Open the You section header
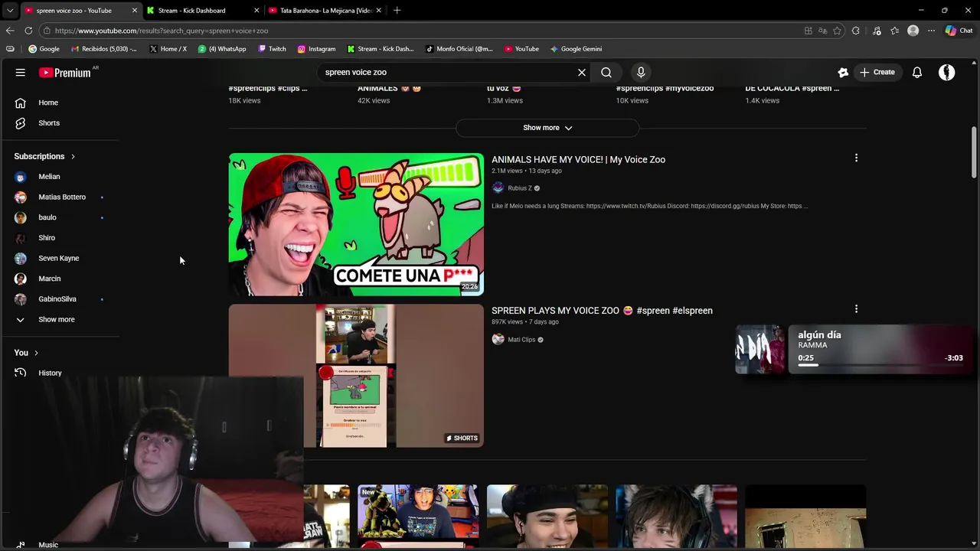Viewport: 980px width, 551px height. click(x=26, y=353)
